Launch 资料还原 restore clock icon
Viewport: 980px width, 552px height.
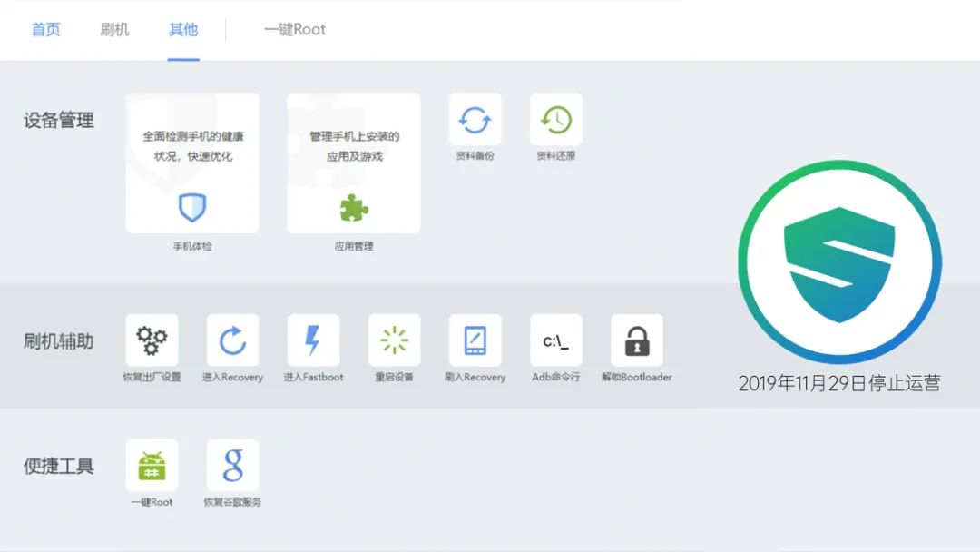(556, 120)
